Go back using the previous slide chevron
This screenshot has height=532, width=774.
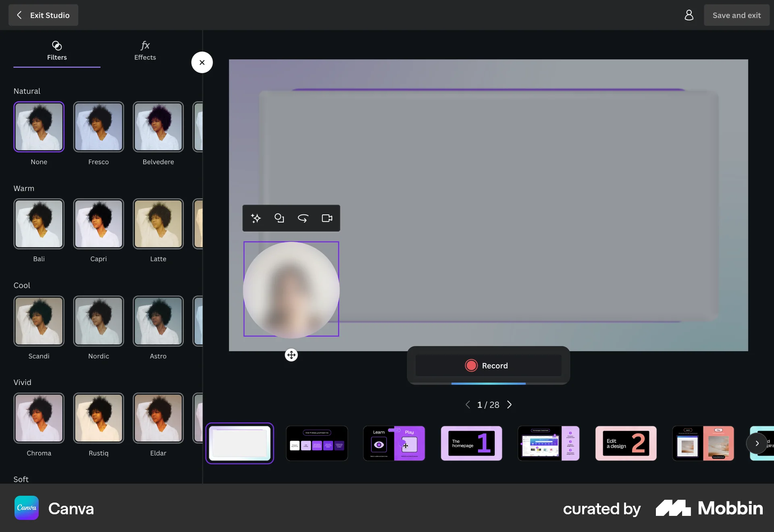pyautogui.click(x=467, y=405)
